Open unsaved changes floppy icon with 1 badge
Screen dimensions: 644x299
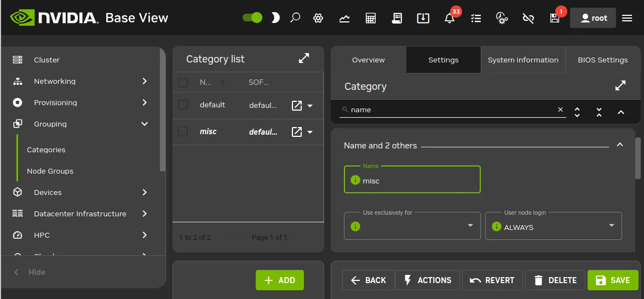click(x=554, y=18)
